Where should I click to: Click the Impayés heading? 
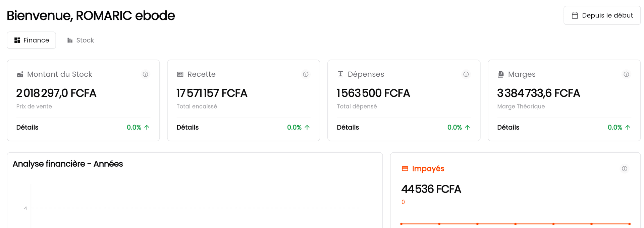(x=428, y=169)
